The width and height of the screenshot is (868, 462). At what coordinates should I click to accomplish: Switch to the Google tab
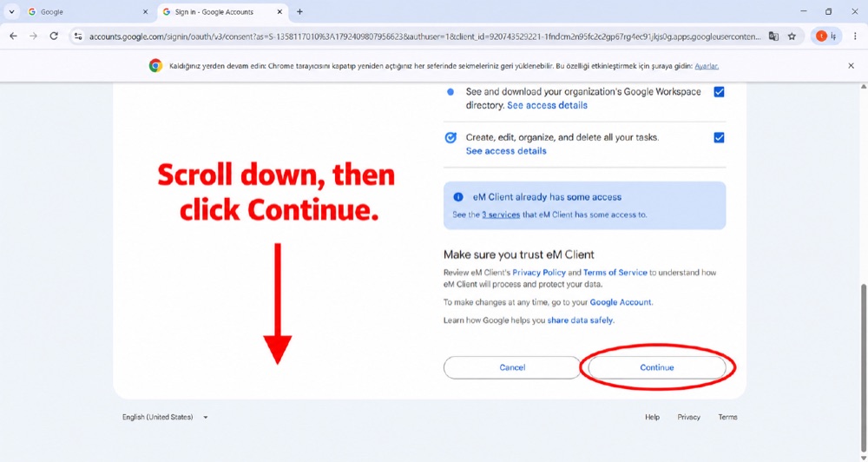89,11
